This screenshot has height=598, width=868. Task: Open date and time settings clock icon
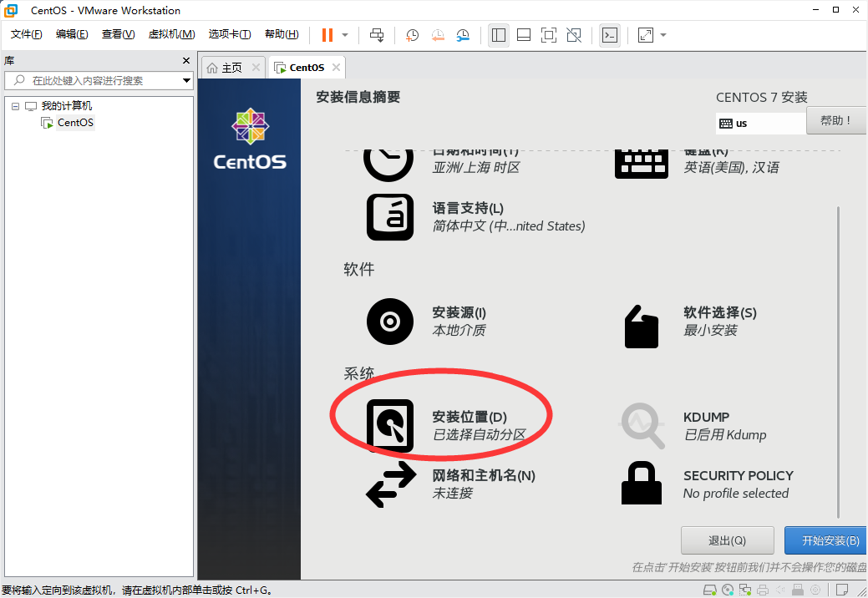388,165
